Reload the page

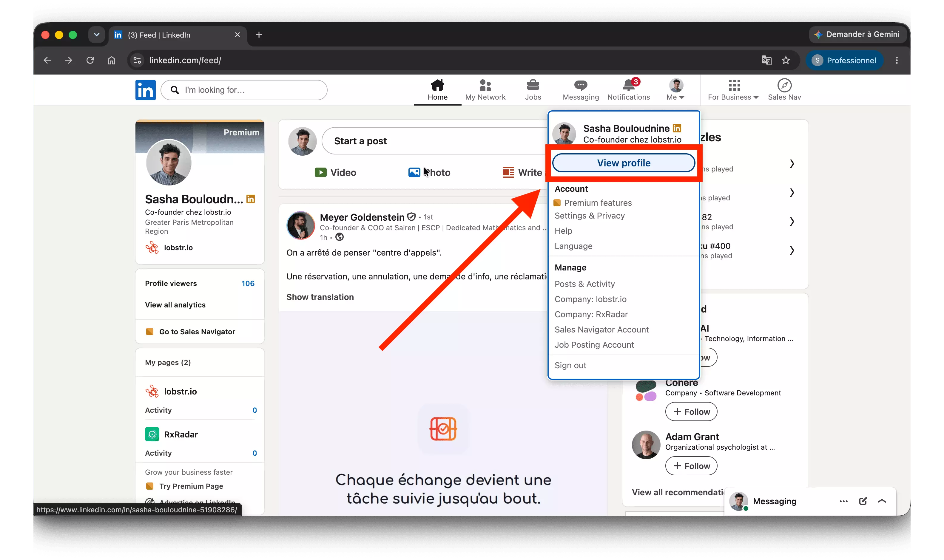click(90, 60)
